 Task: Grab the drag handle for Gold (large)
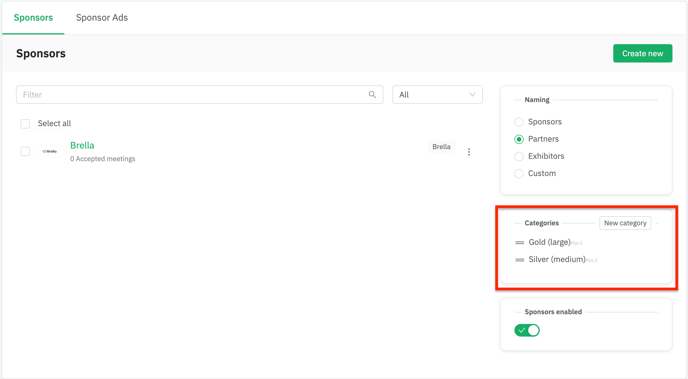pyautogui.click(x=520, y=243)
